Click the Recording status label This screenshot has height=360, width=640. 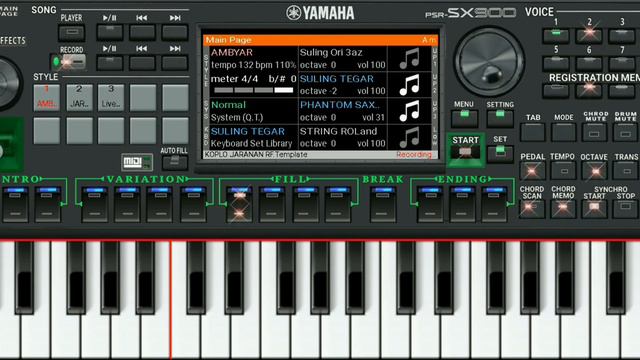tap(414, 155)
